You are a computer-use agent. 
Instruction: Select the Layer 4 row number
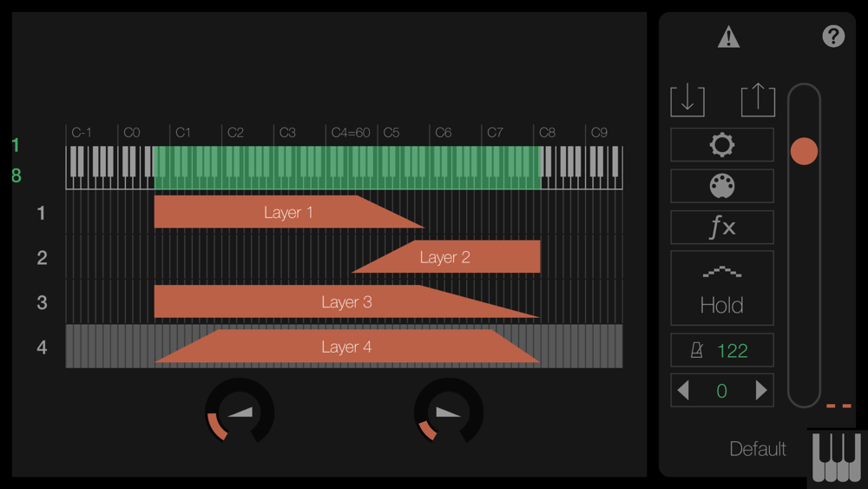click(42, 347)
